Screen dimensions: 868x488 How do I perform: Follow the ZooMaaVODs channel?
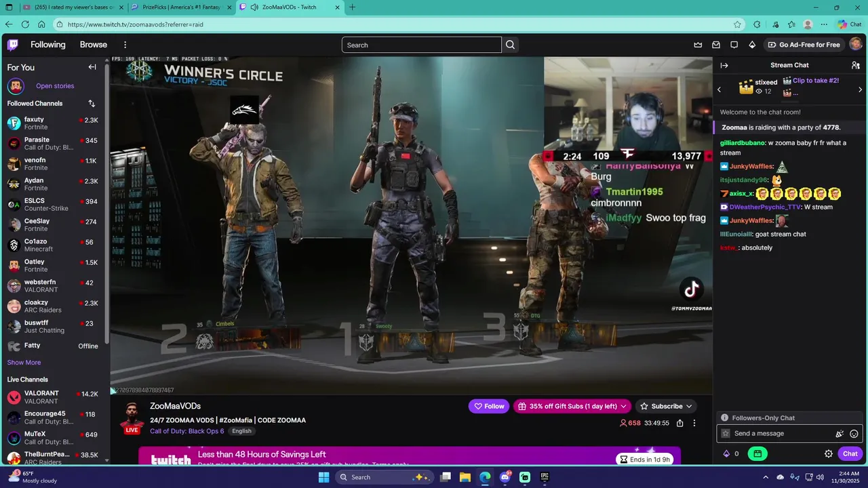pyautogui.click(x=489, y=406)
